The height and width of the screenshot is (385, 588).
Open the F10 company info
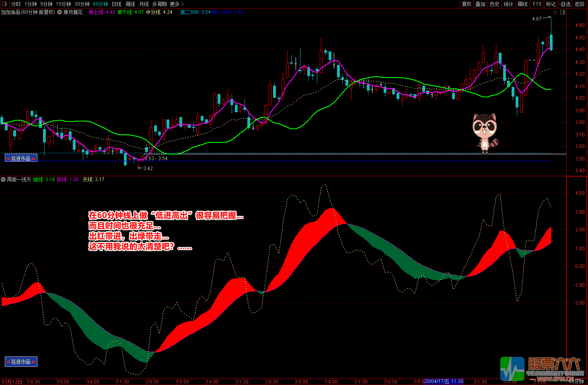(537, 4)
